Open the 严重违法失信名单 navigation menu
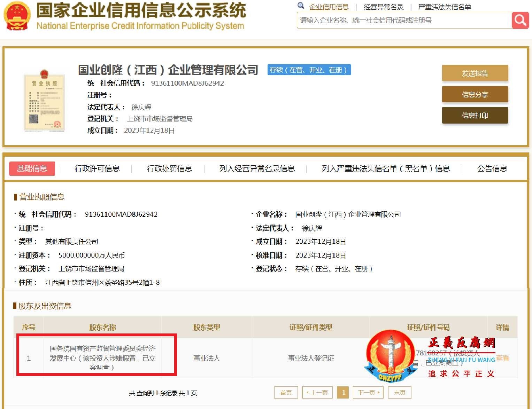This screenshot has height=409, width=532. [x=445, y=6]
